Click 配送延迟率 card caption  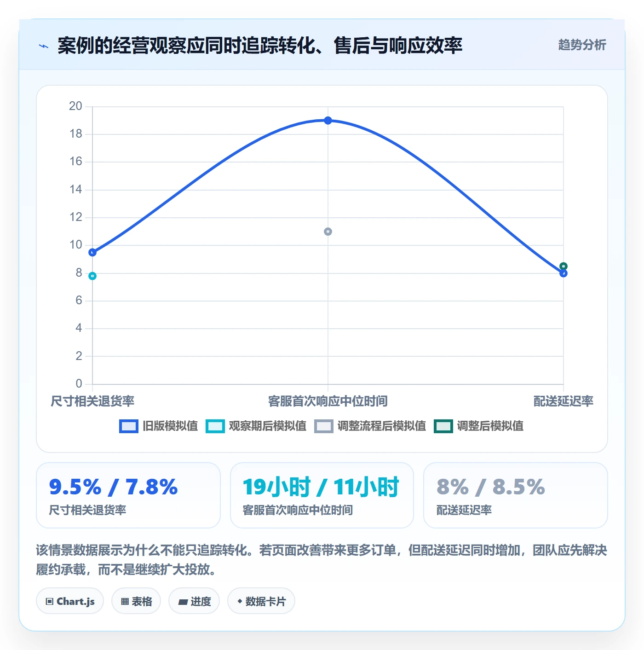point(464,510)
